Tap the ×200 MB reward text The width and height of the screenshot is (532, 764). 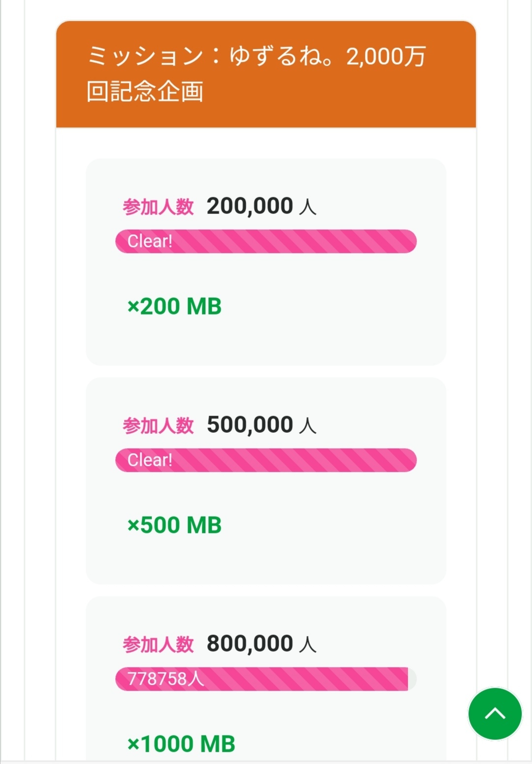tap(174, 307)
